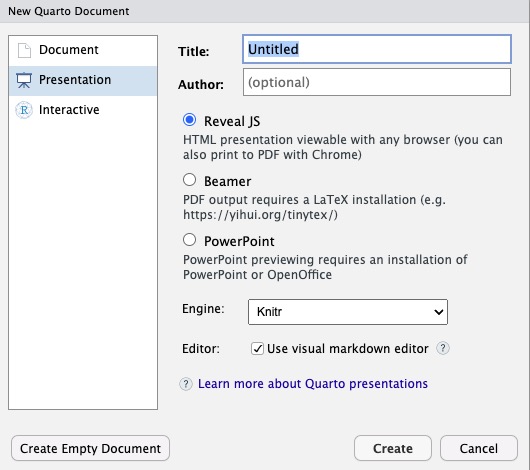Screen dimensions: 530x470
Task: Click the Interactive R logo icon
Action: tap(24, 110)
